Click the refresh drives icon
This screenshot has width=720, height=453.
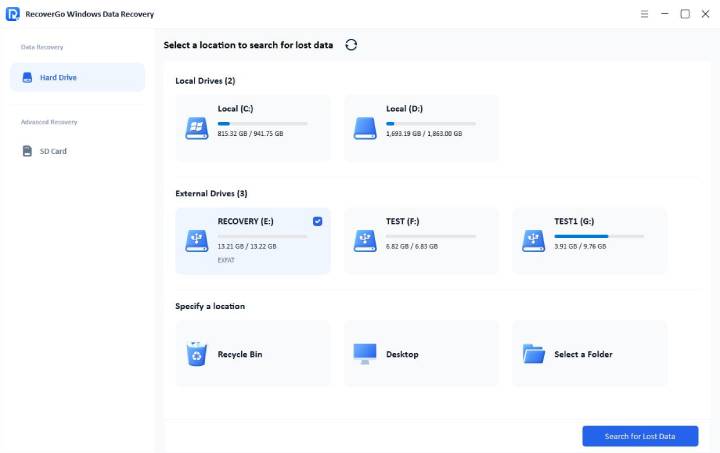point(351,45)
